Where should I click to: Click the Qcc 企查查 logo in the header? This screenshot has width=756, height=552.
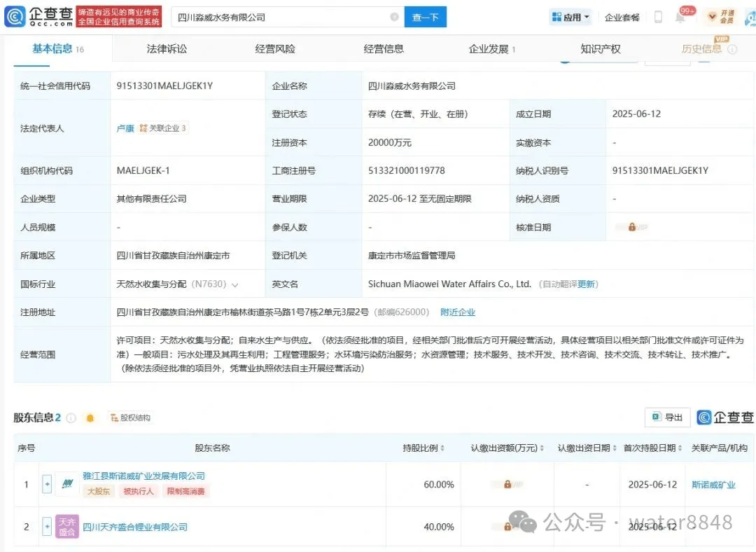pos(38,16)
